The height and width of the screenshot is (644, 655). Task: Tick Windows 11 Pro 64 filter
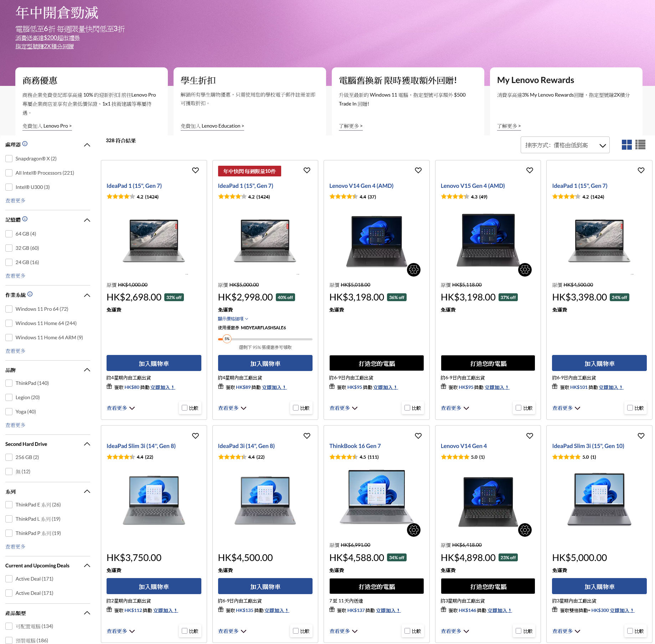[9, 309]
